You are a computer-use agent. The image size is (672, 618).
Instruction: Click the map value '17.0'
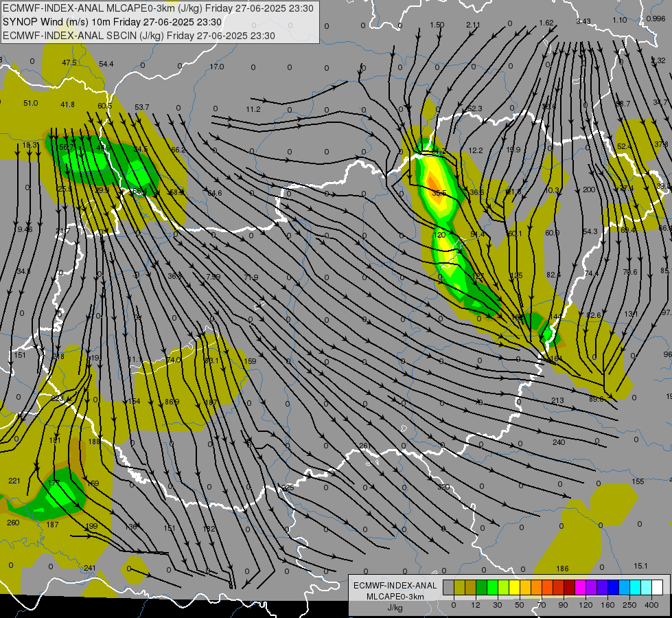point(217,67)
